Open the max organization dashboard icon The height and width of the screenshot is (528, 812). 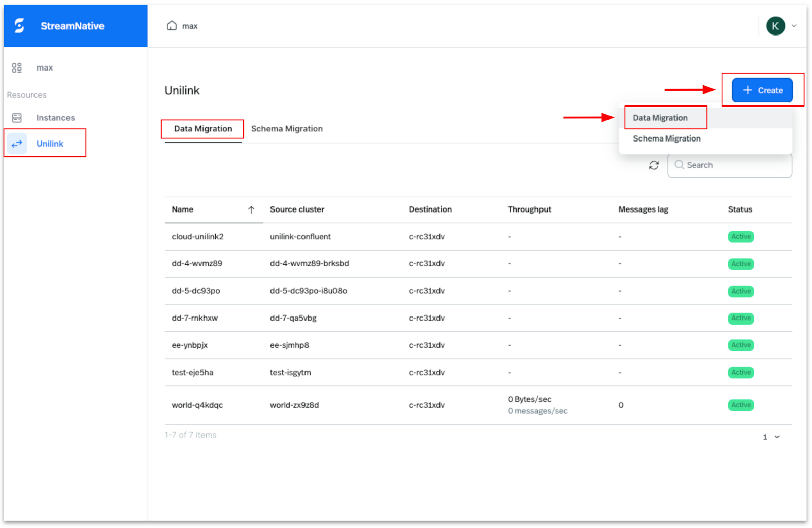pos(17,67)
